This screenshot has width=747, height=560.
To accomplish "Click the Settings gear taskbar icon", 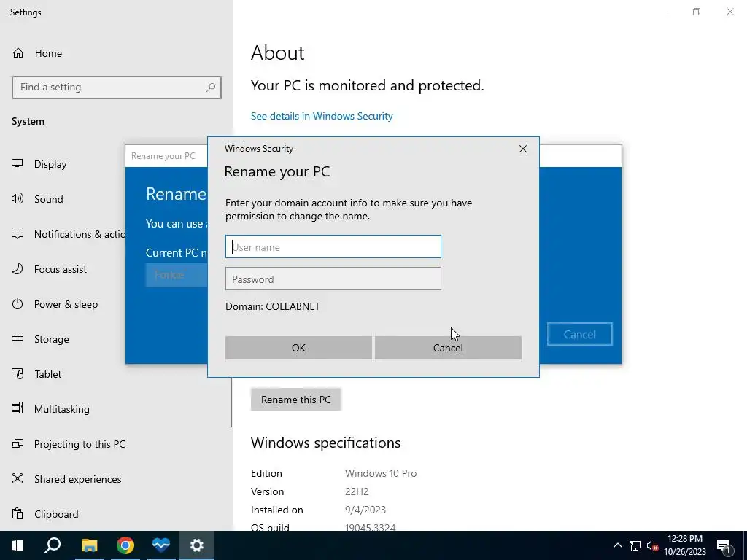I will [197, 545].
